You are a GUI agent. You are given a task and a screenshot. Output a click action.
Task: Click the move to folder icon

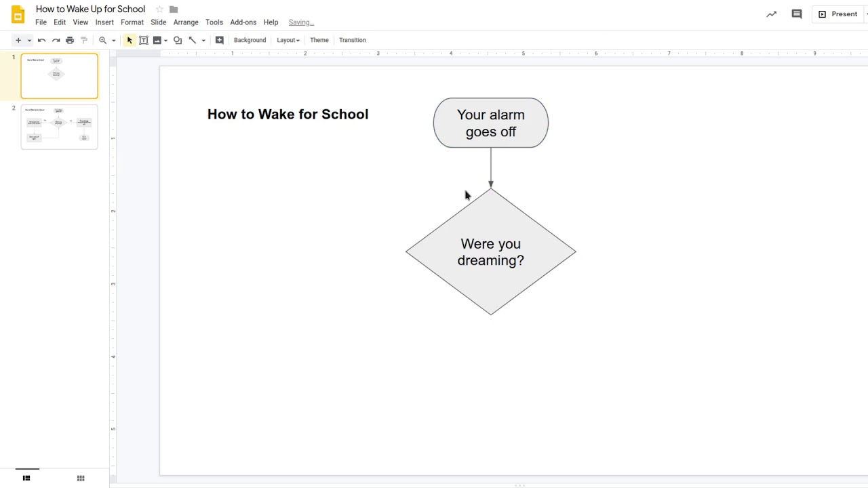(174, 9)
